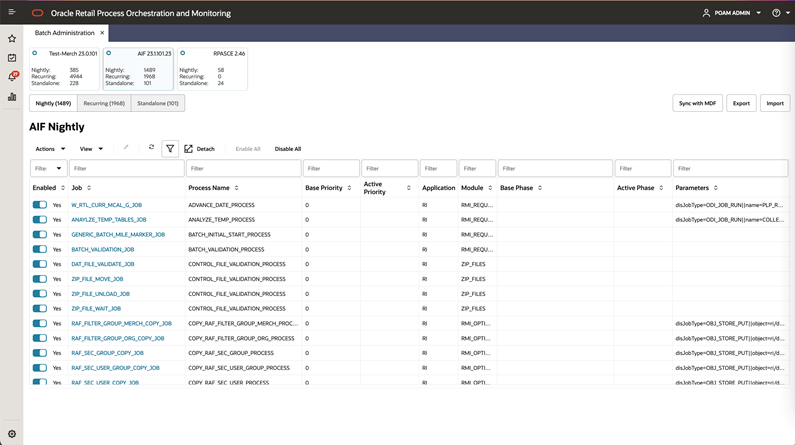Open the hamburger navigation menu
Viewport: 795px width, 445px height.
pyautogui.click(x=12, y=12)
